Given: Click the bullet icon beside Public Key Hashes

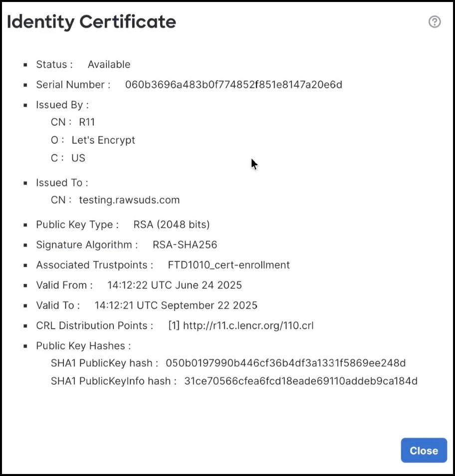Looking at the screenshot, I should (x=26, y=346).
